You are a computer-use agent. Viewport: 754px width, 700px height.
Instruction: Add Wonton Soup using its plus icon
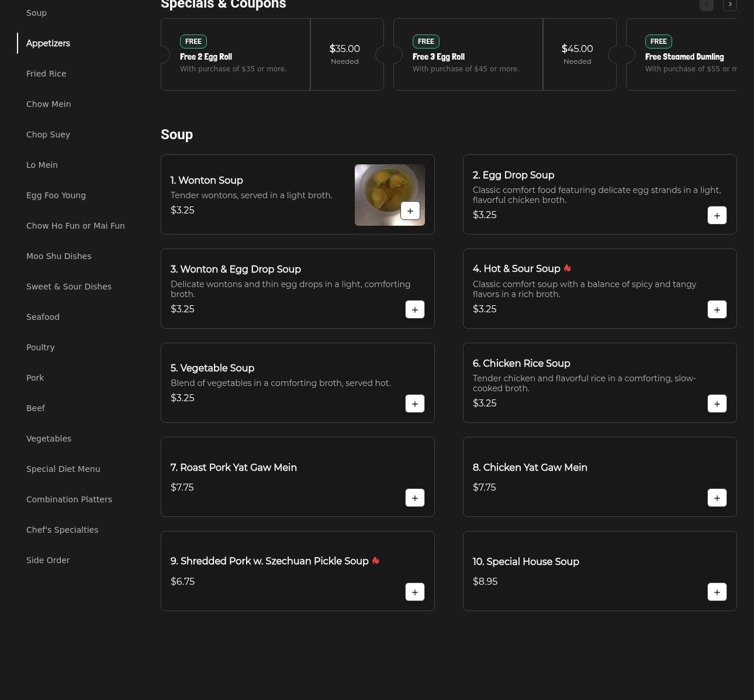(410, 211)
